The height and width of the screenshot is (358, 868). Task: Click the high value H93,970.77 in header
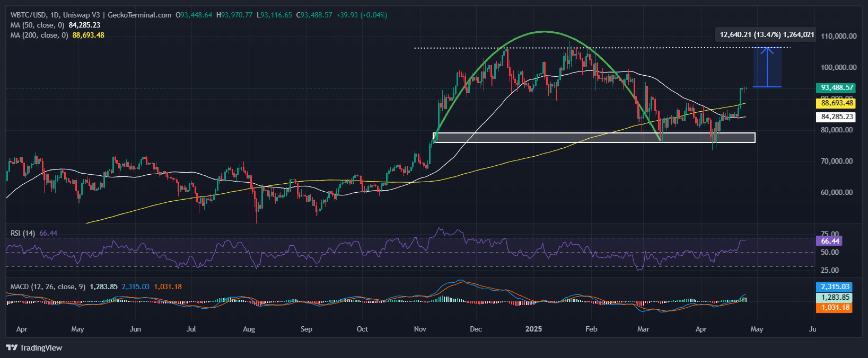(x=234, y=15)
